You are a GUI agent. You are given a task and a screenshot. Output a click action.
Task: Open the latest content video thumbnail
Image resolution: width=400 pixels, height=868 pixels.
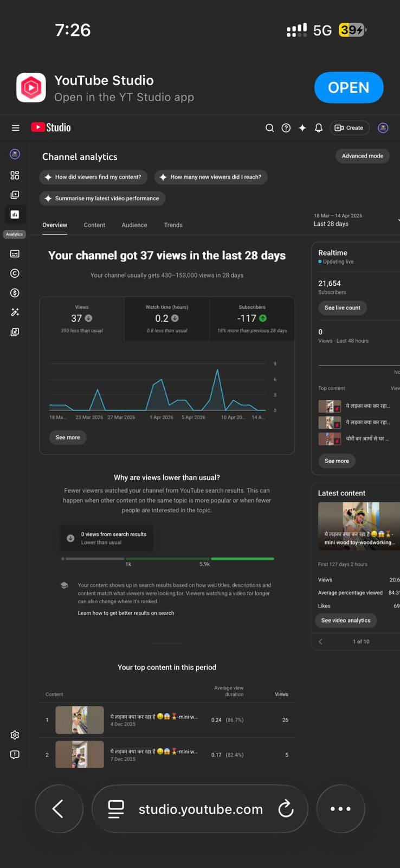click(358, 526)
